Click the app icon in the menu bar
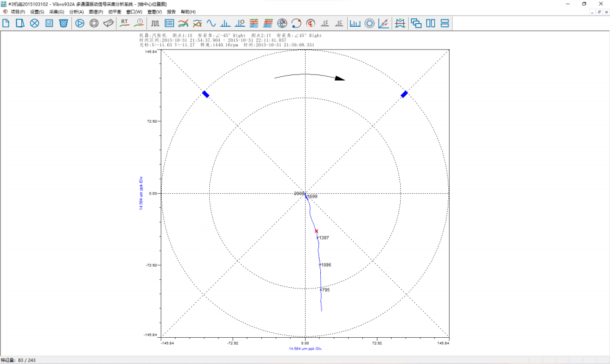 [x=5, y=12]
